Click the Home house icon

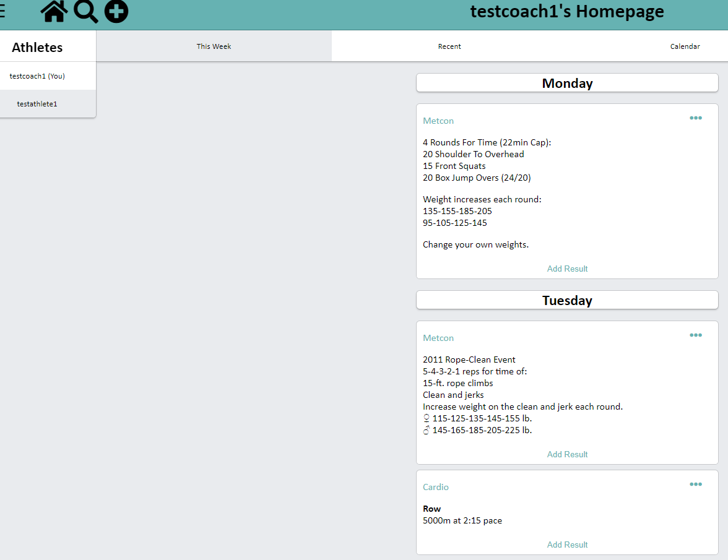click(x=54, y=12)
